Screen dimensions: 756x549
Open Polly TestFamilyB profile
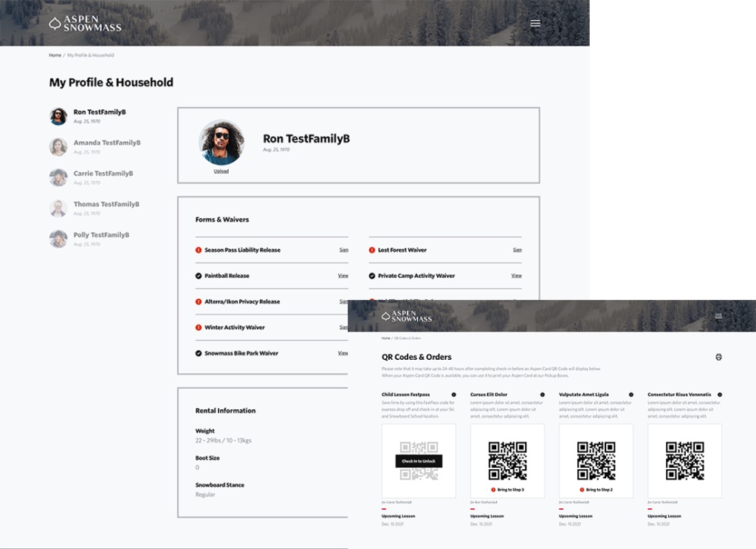coord(101,235)
